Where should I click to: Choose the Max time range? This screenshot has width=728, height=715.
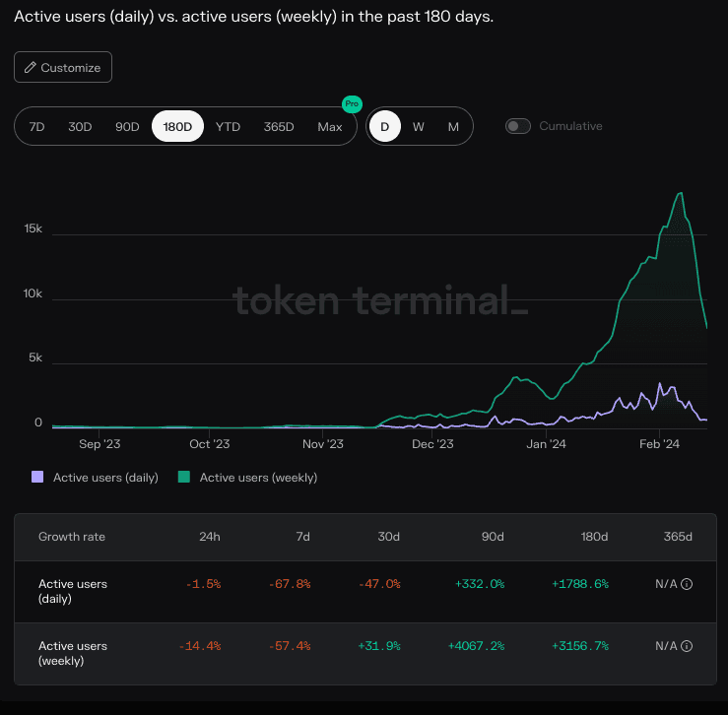pyautogui.click(x=330, y=127)
